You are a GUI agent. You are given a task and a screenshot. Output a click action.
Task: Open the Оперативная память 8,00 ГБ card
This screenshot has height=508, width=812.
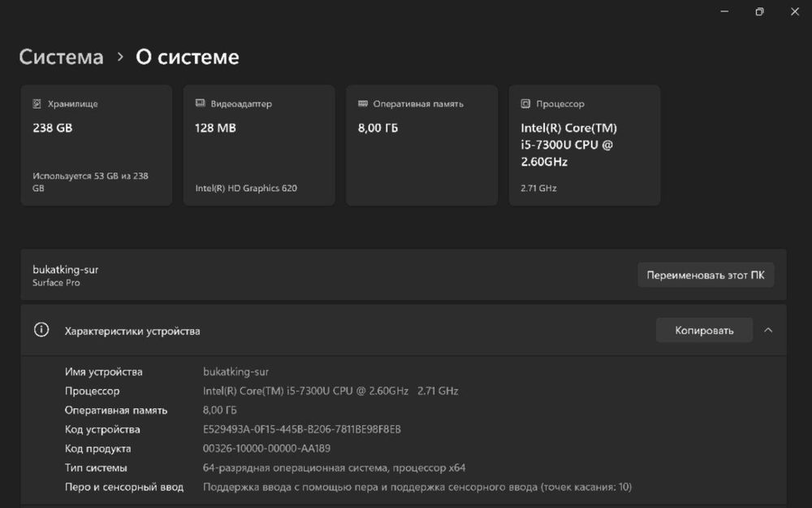[x=421, y=145]
